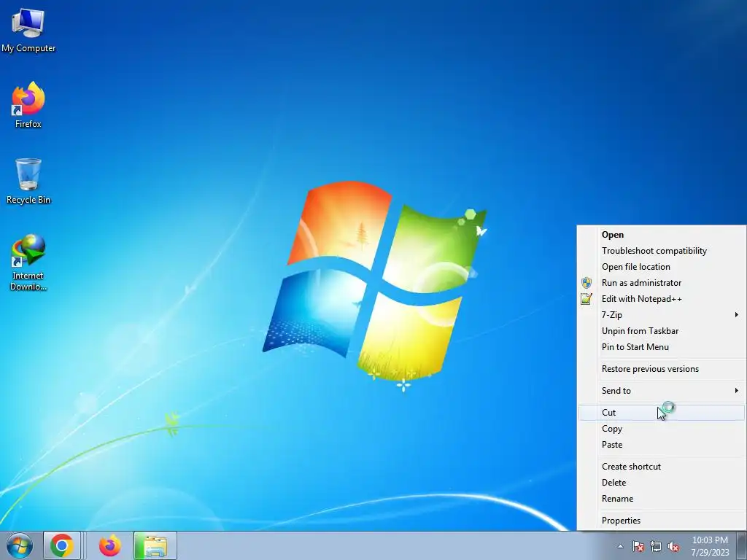Image resolution: width=747 pixels, height=560 pixels.
Task: Show hidden tray icons arrow
Action: coord(620,546)
